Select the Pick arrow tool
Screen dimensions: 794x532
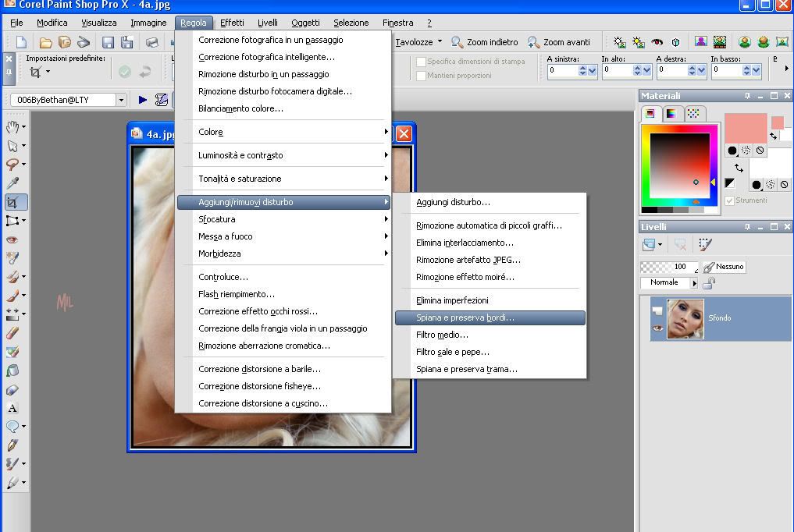(12, 146)
